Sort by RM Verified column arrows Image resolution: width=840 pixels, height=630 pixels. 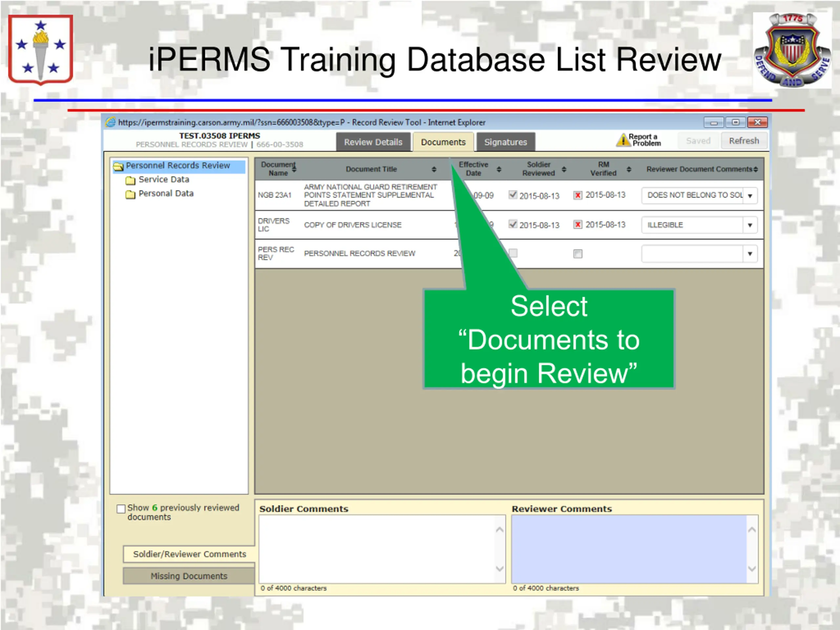point(629,169)
